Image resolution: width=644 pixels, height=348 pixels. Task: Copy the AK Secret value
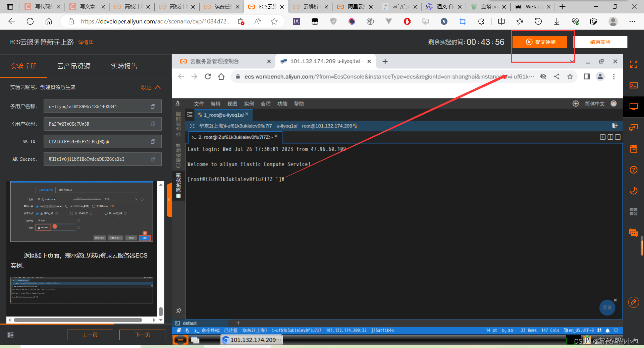tap(153, 159)
